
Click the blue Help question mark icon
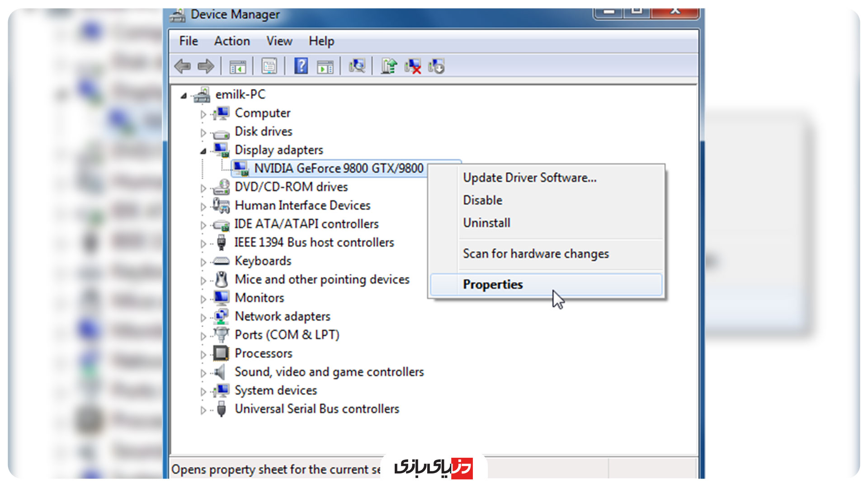click(301, 66)
